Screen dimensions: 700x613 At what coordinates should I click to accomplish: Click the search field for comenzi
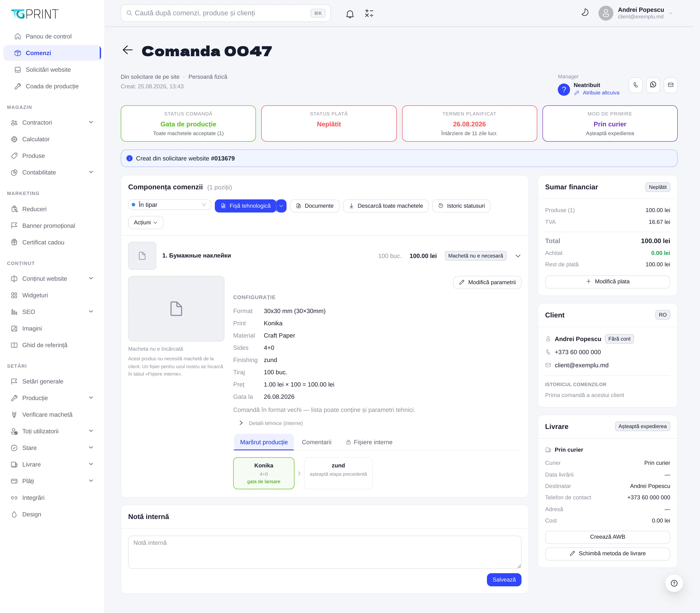pyautogui.click(x=226, y=13)
